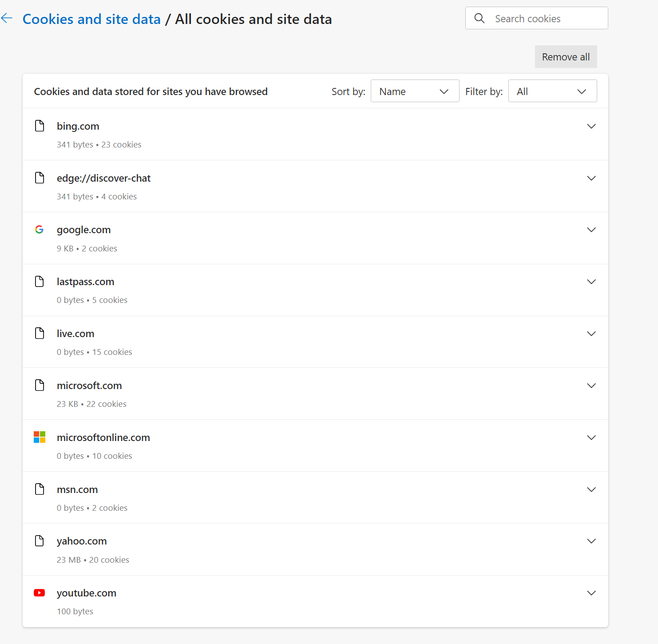
Task: Click the edge://discover-chat file icon
Action: click(40, 178)
